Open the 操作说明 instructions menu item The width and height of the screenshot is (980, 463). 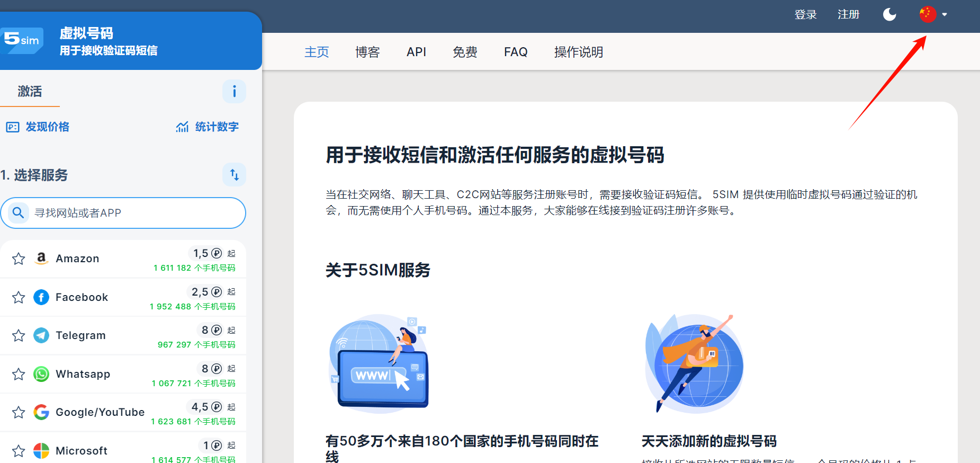(579, 52)
